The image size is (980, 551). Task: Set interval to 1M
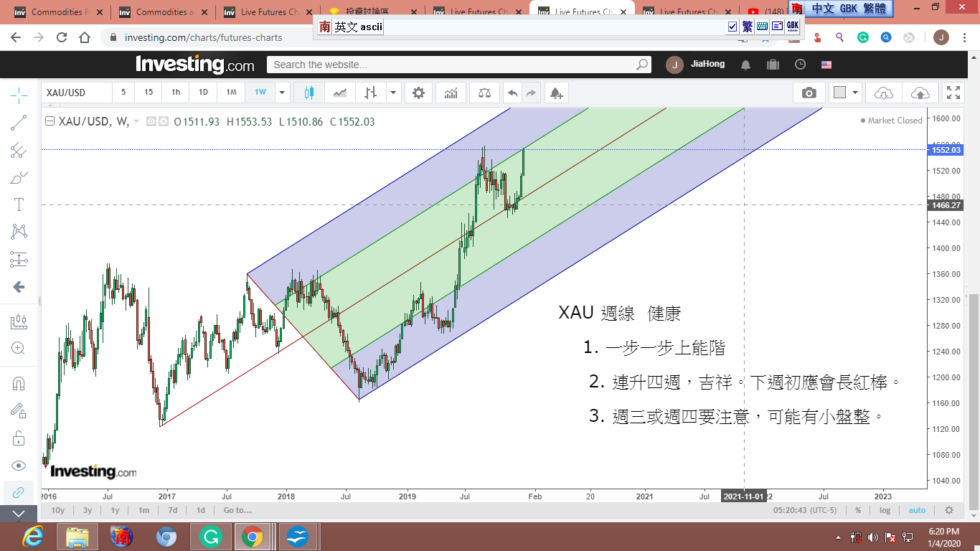coord(231,93)
